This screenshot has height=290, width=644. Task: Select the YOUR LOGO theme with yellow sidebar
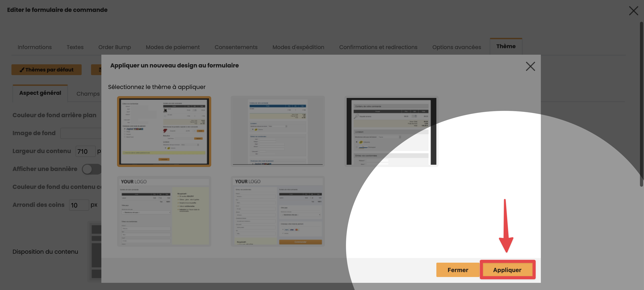[x=164, y=211]
